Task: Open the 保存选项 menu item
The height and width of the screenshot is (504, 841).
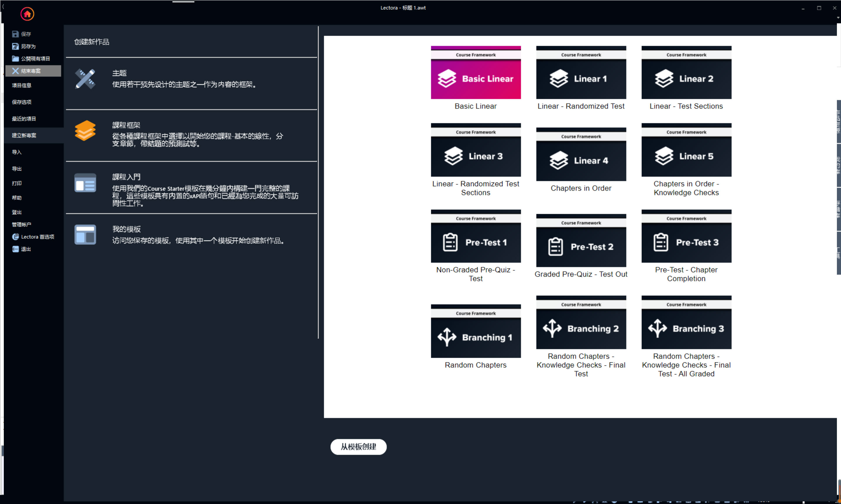Action: pos(22,102)
